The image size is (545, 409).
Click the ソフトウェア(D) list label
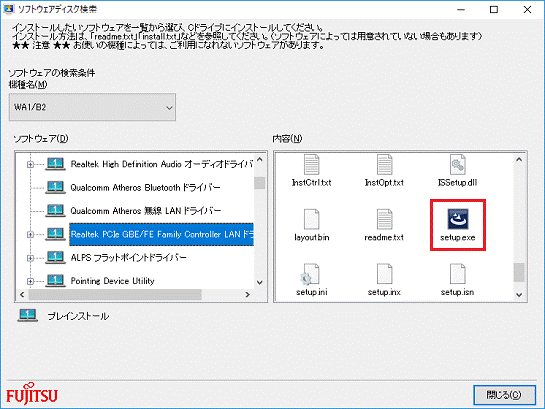pos(41,139)
